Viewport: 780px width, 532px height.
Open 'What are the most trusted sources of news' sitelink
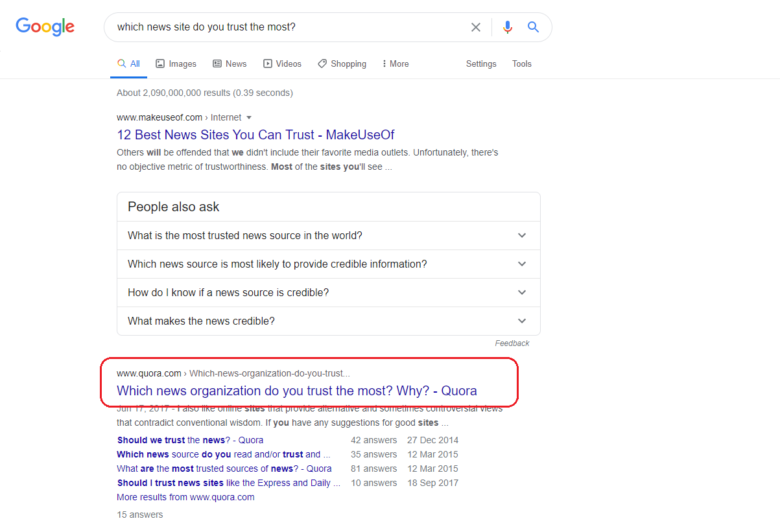[224, 468]
